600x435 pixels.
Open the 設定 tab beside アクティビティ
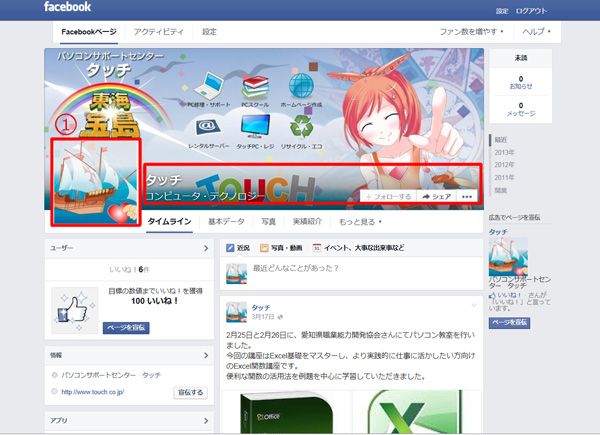(x=209, y=32)
